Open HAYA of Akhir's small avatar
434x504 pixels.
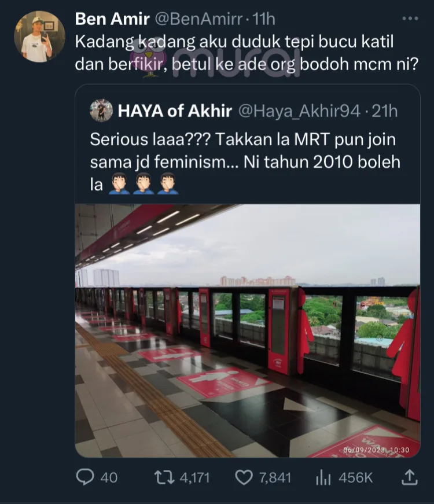pyautogui.click(x=101, y=111)
